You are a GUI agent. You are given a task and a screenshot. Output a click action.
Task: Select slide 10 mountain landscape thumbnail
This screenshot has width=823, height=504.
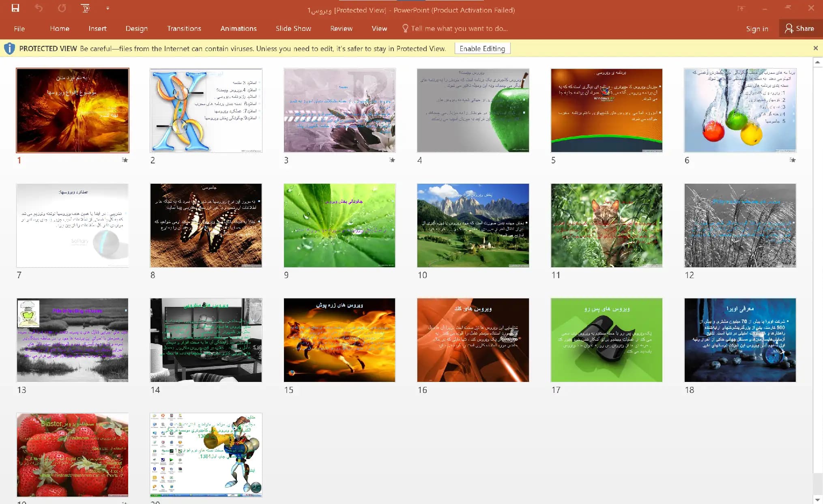pos(473,225)
